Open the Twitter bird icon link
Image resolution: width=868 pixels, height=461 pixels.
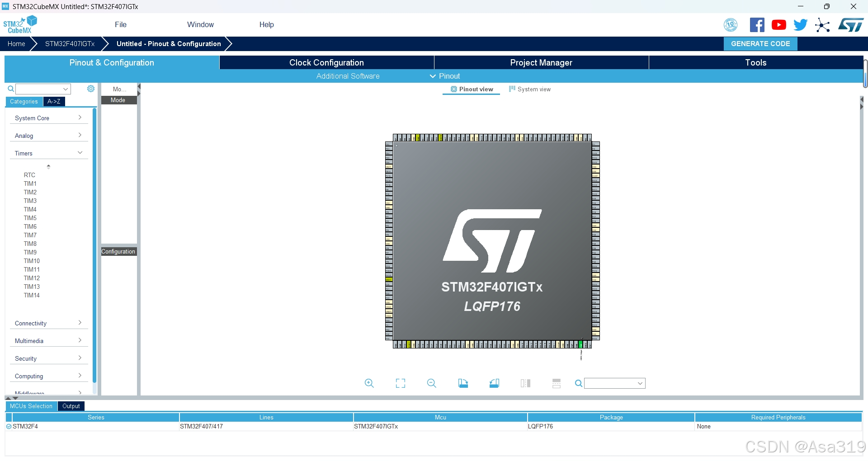800,25
